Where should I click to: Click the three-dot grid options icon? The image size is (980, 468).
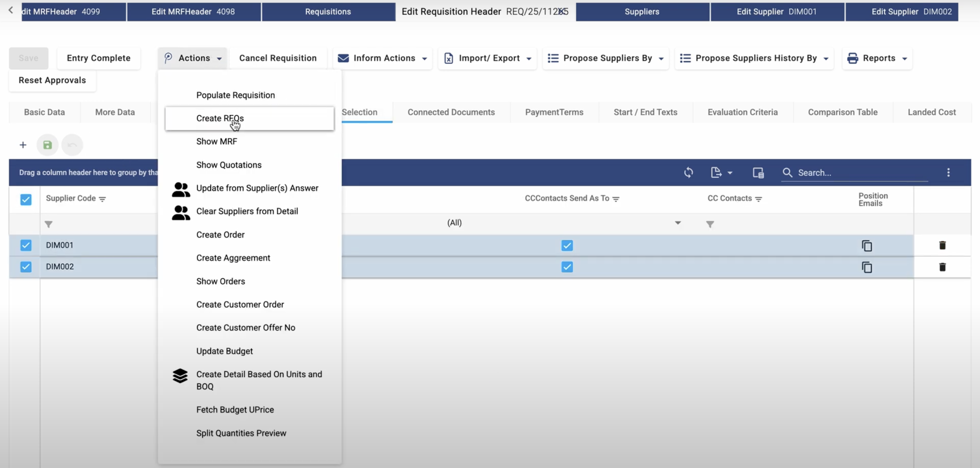[x=948, y=172]
